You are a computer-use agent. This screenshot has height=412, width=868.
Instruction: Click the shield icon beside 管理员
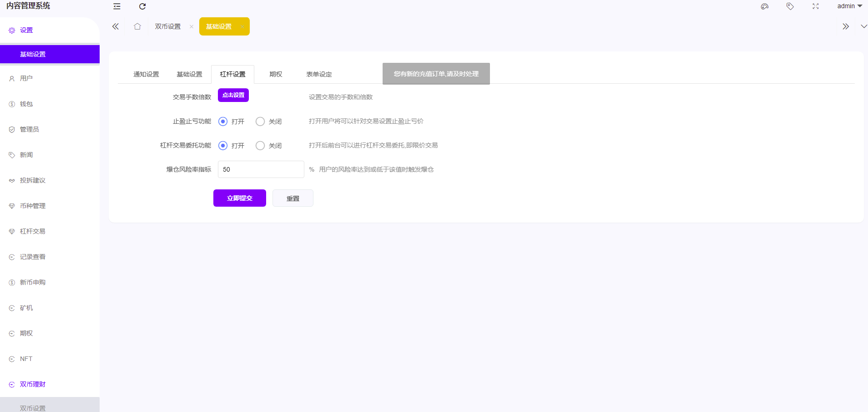pyautogui.click(x=12, y=130)
